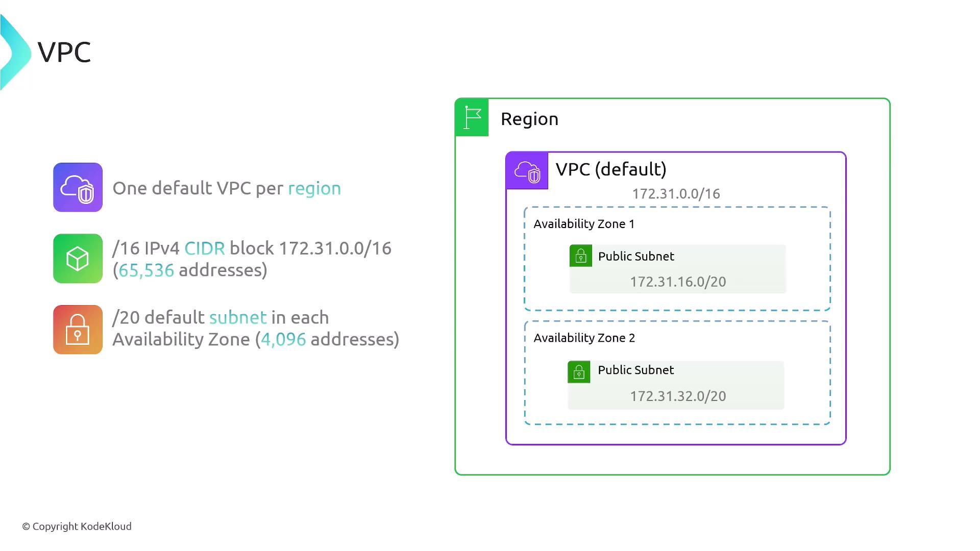Click the highlighted number 4,096

point(283,339)
